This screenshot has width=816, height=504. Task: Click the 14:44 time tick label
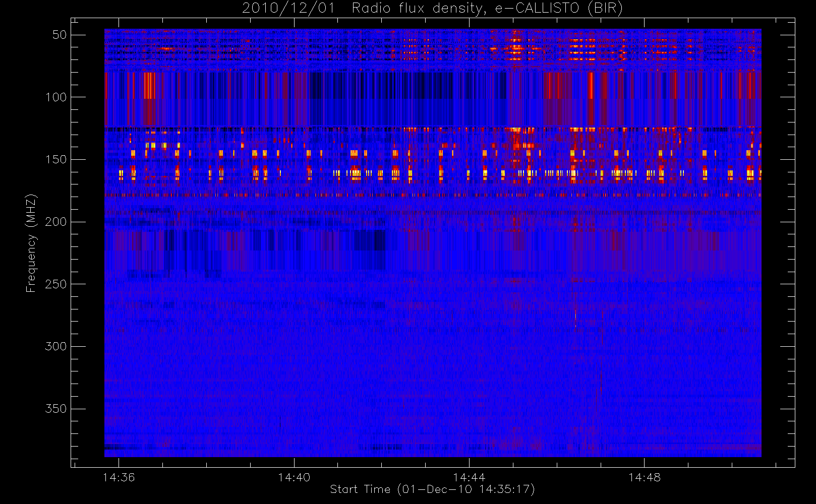tap(469, 477)
